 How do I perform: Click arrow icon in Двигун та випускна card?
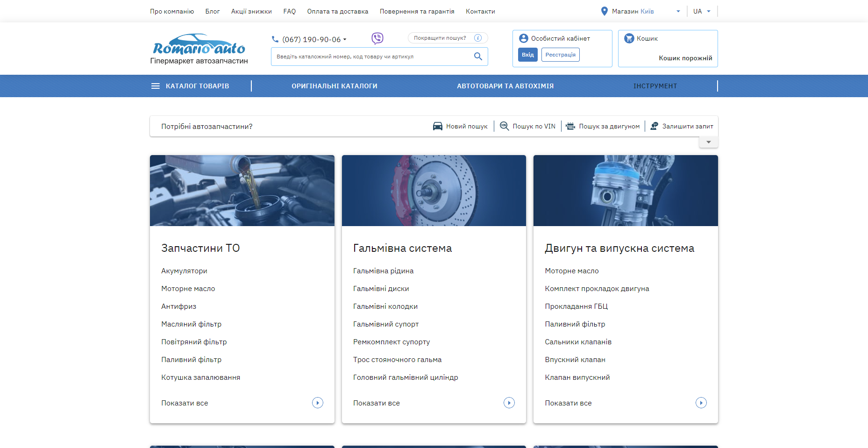[x=701, y=403]
